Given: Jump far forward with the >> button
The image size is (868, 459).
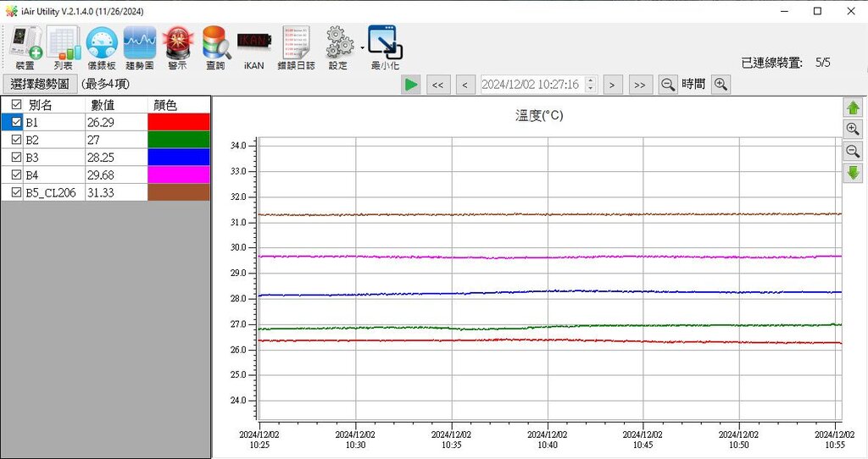Looking at the screenshot, I should [640, 85].
